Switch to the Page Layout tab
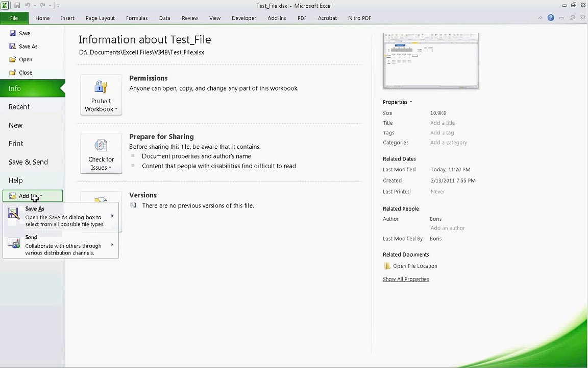The height and width of the screenshot is (368, 588). [x=100, y=18]
